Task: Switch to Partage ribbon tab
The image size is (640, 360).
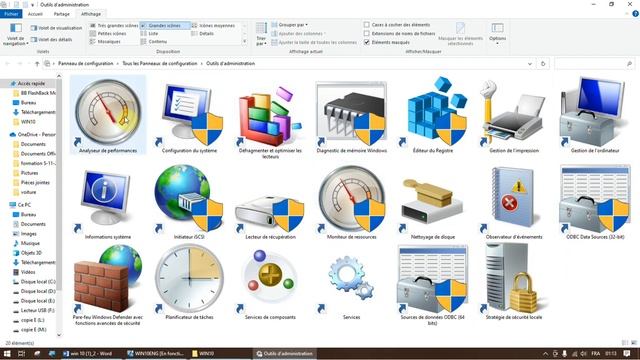Action: (x=62, y=14)
